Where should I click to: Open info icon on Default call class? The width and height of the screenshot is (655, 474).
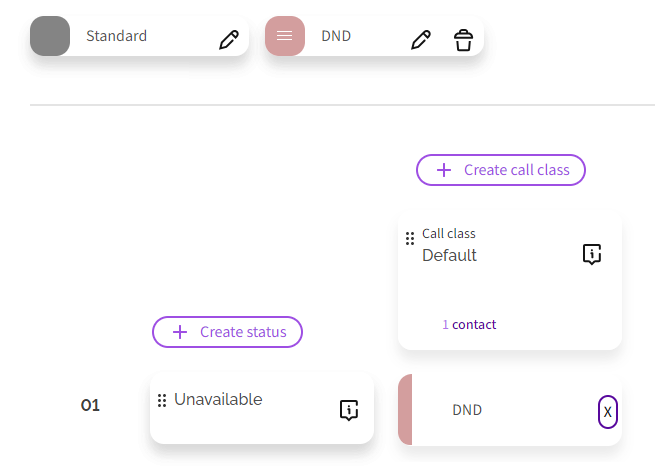pyautogui.click(x=592, y=254)
